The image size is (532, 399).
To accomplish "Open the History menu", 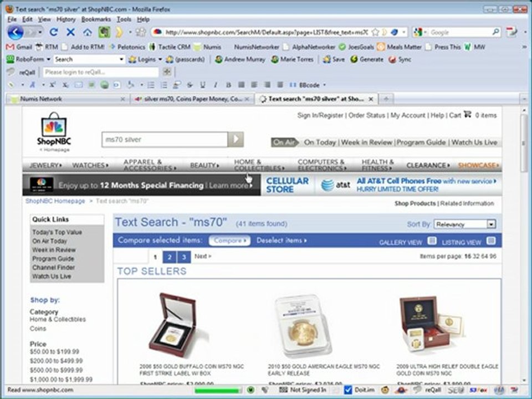I will tap(66, 19).
